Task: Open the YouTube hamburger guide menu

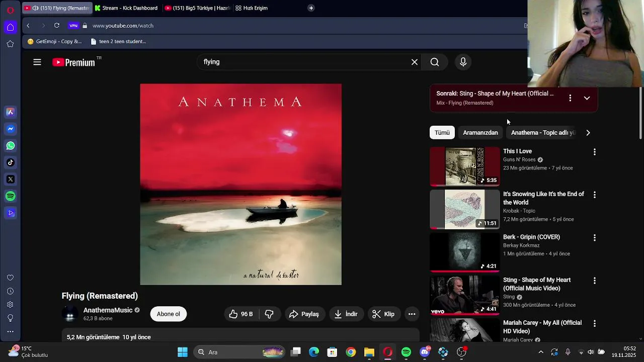Action: pyautogui.click(x=37, y=62)
